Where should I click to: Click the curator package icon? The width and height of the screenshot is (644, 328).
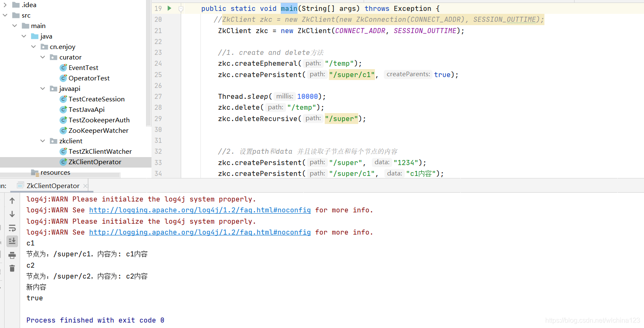[x=54, y=57]
